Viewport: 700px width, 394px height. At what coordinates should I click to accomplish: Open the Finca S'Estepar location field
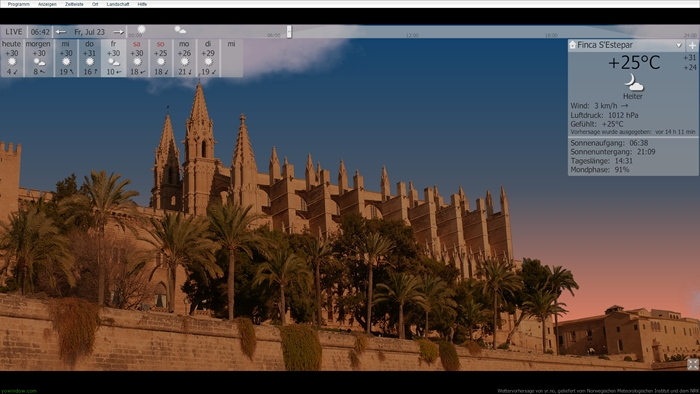point(627,45)
